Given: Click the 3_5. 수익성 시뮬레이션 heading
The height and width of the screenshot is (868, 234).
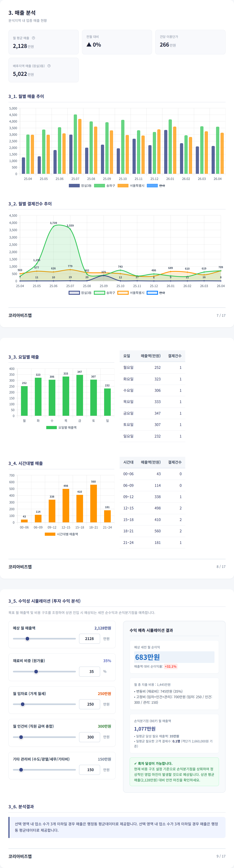Looking at the screenshot, I should [x=45, y=601].
